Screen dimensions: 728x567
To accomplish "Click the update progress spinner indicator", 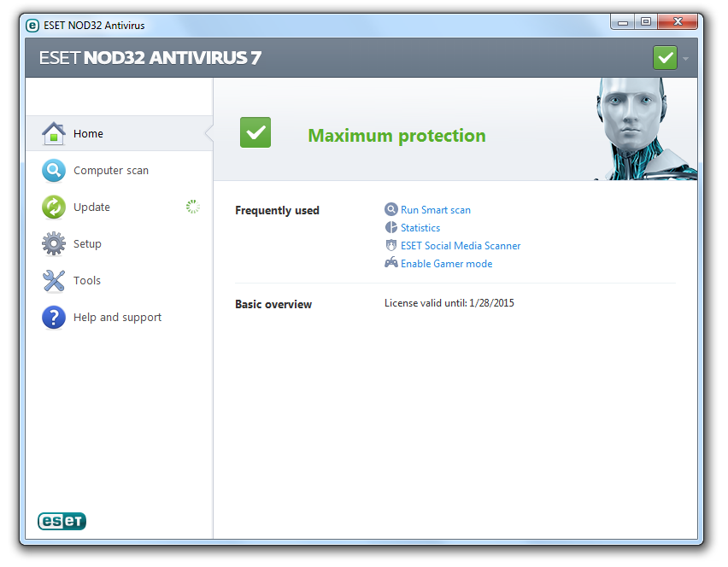I will click(192, 207).
